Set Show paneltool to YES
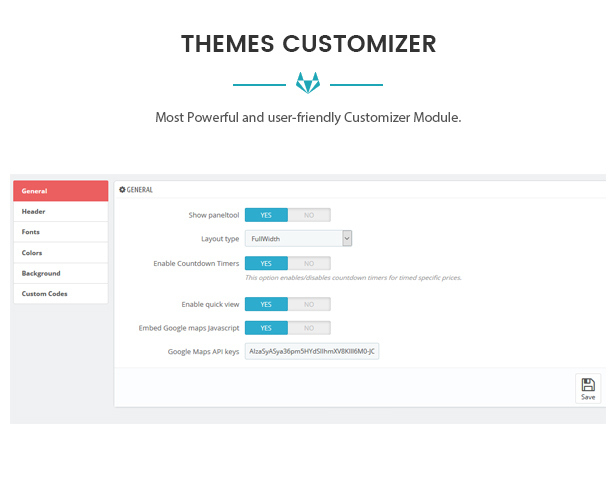This screenshot has height=490, width=616. pyautogui.click(x=266, y=215)
